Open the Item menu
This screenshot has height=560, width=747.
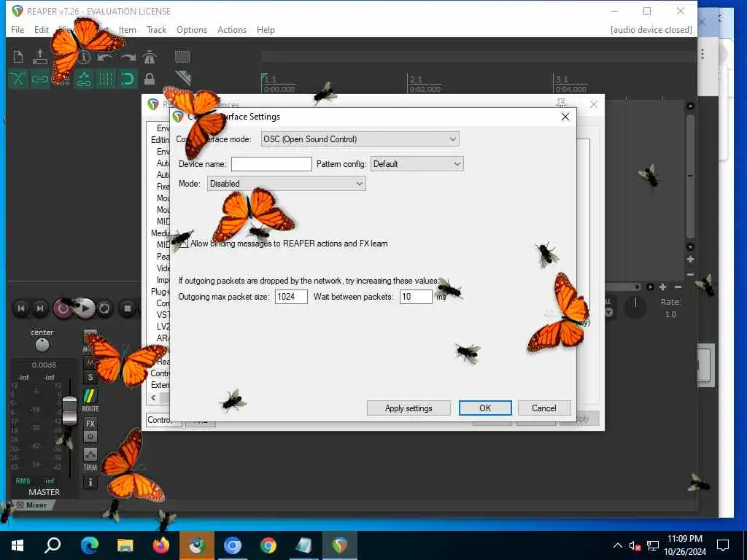[127, 29]
